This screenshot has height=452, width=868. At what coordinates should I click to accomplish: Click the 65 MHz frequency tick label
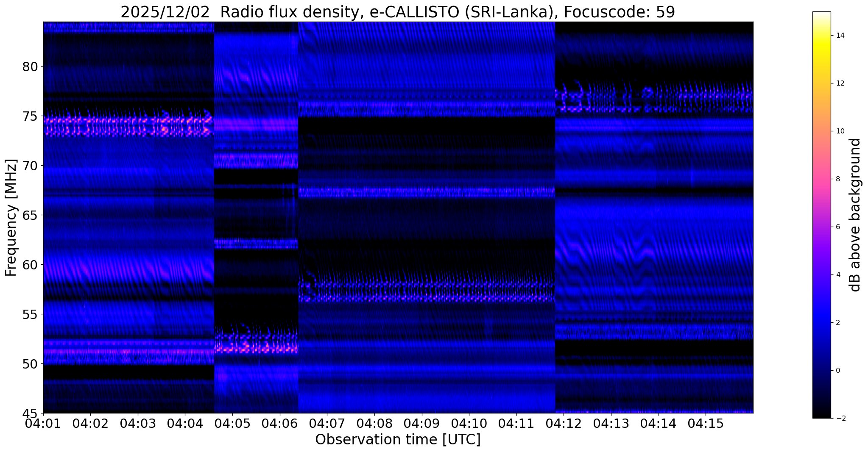[x=30, y=215]
